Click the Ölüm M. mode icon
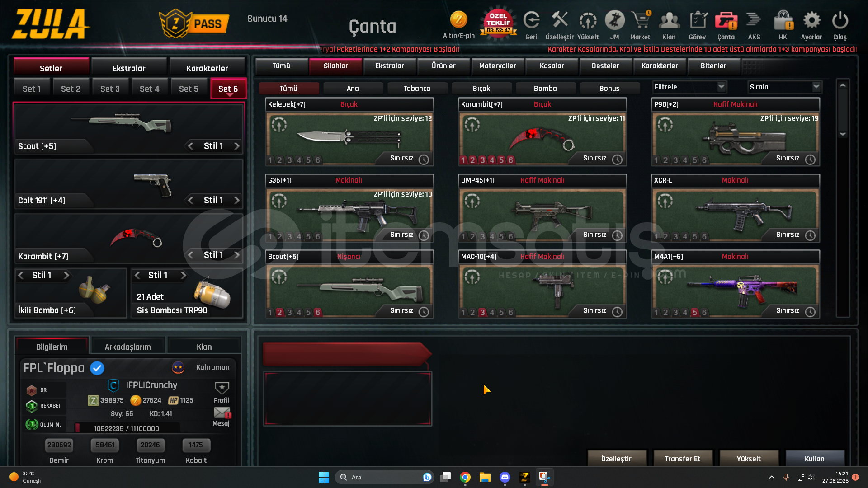868x488 pixels. (32, 424)
